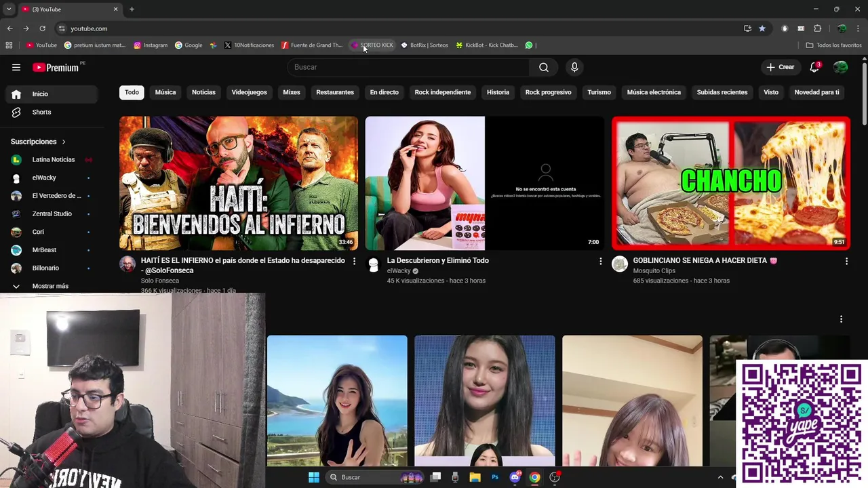Screen dimensions: 868x488
Task: Open Chrome three-dot menu
Action: point(859,28)
